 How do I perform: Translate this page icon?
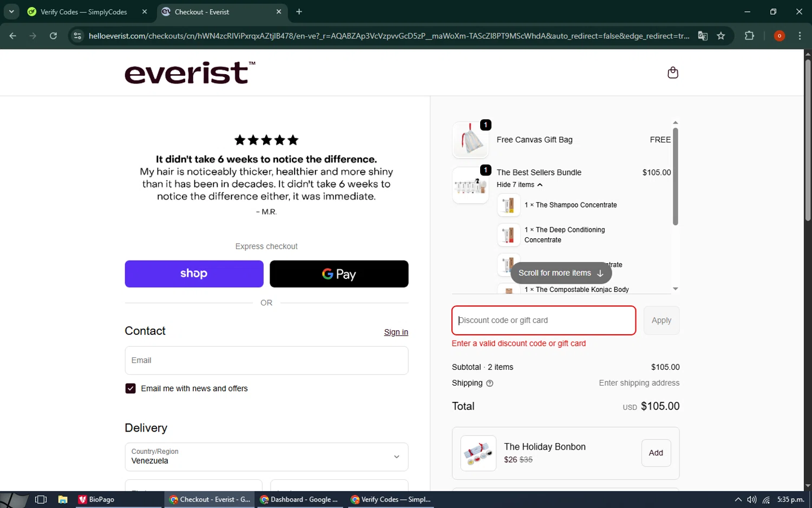click(x=703, y=36)
